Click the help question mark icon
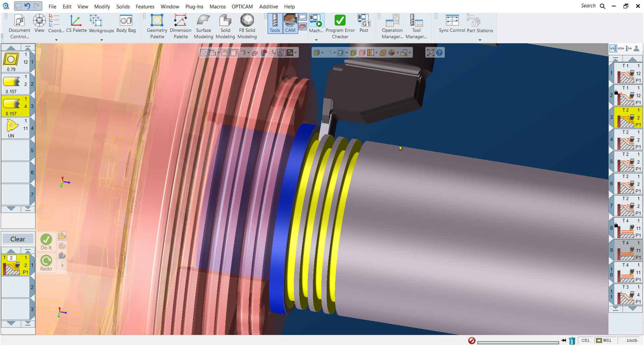This screenshot has width=644, height=346. (439, 53)
